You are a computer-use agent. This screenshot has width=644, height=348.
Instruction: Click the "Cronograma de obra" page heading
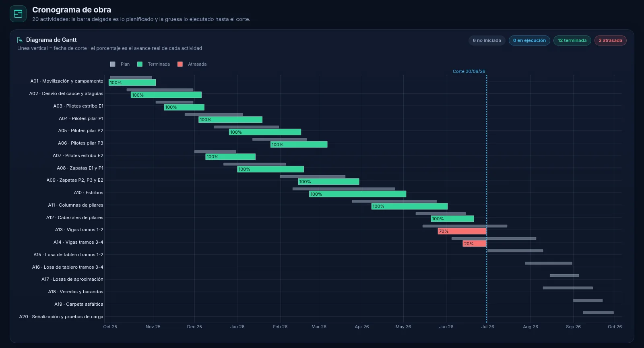pyautogui.click(x=72, y=10)
